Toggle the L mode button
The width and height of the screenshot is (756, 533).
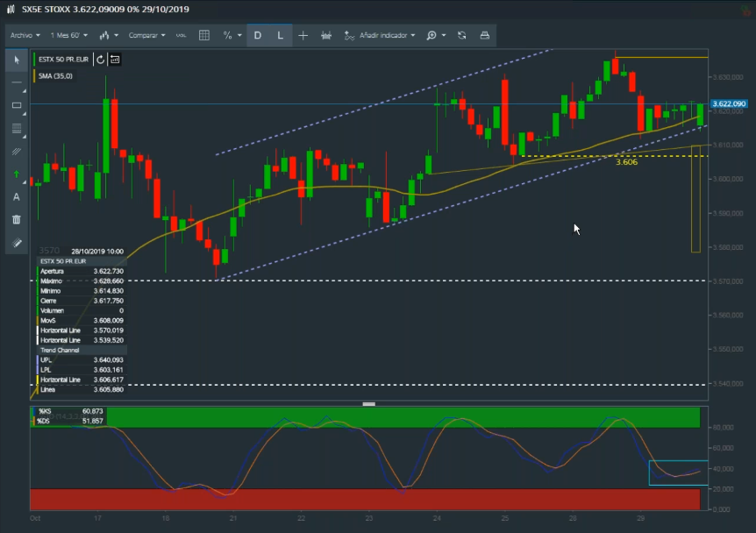[281, 36]
